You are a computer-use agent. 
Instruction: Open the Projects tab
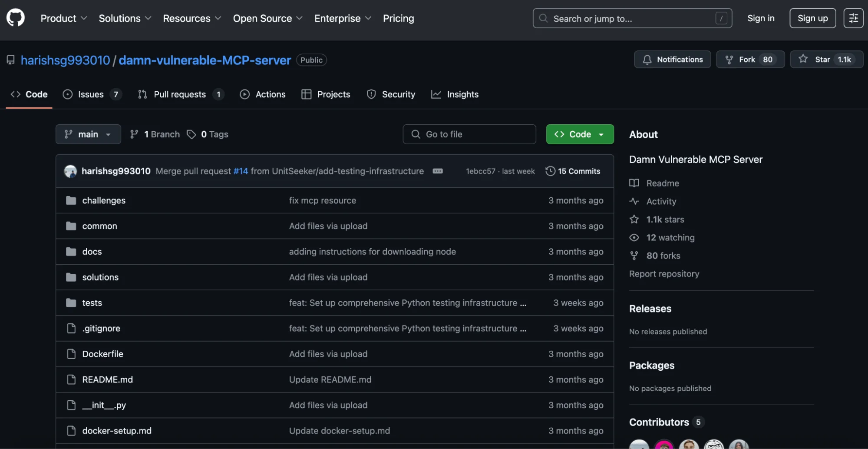click(326, 94)
